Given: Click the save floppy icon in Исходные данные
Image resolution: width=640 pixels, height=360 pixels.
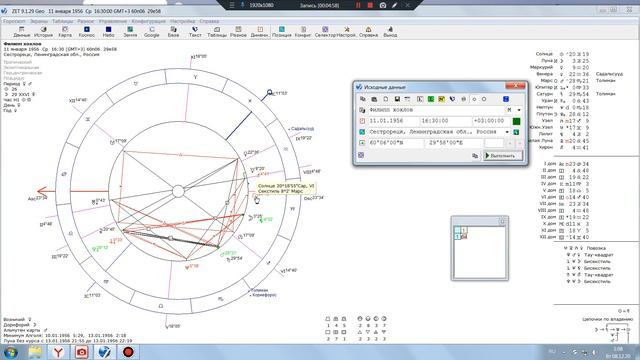Looking at the screenshot, I should [397, 99].
